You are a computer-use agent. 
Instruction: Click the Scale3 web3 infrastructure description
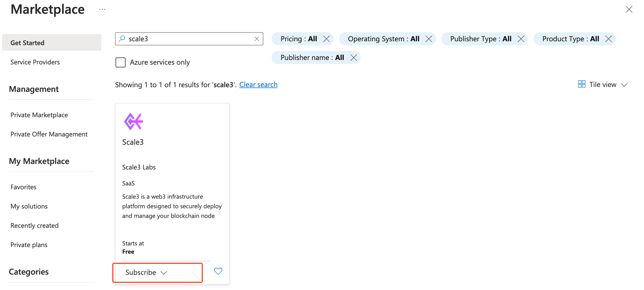tap(172, 206)
